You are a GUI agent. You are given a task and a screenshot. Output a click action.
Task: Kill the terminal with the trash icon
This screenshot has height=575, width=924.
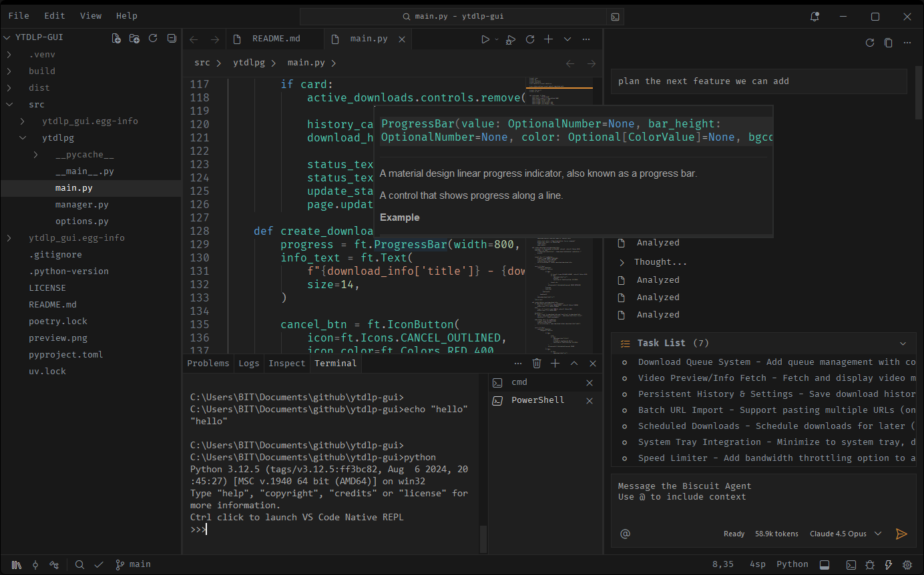(537, 364)
